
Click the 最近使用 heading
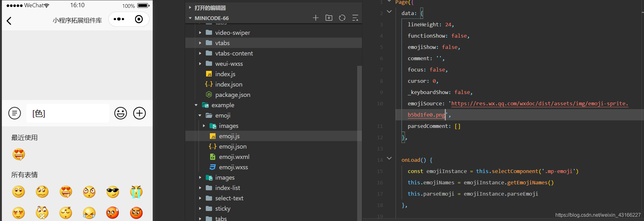click(25, 138)
